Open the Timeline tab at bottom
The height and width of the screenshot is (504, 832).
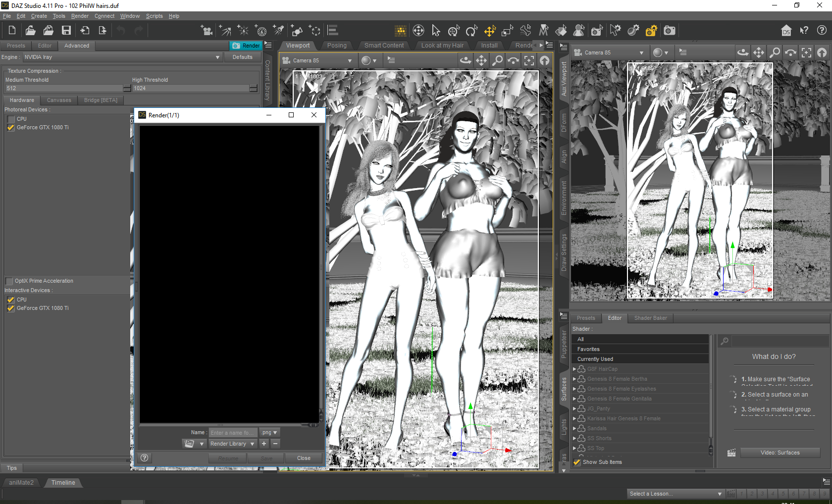[63, 483]
